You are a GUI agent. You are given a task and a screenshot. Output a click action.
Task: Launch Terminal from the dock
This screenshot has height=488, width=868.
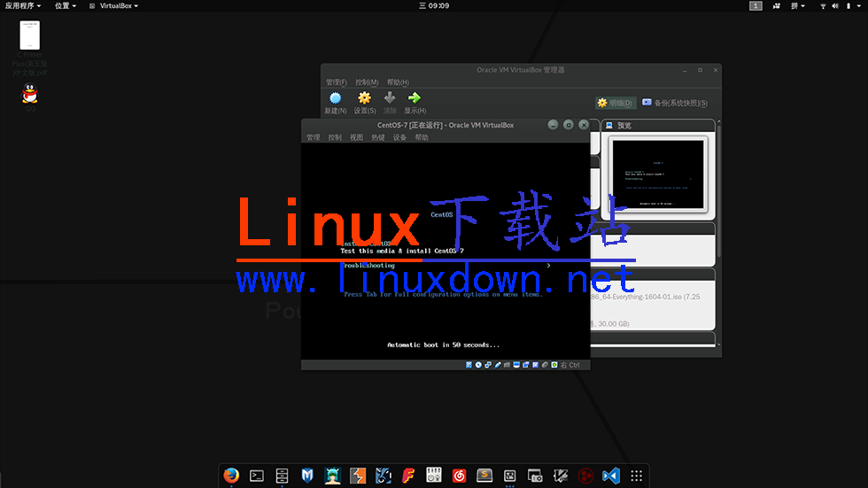pos(257,476)
